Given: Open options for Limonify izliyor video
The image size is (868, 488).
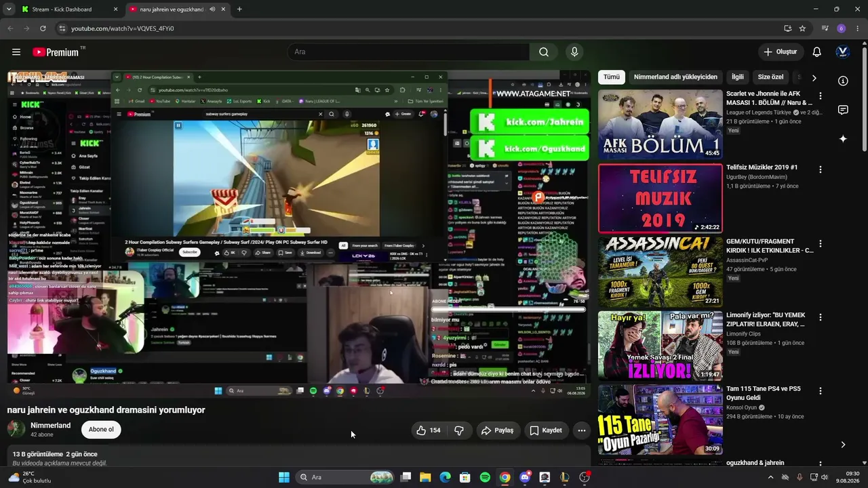Looking at the screenshot, I should (821, 317).
